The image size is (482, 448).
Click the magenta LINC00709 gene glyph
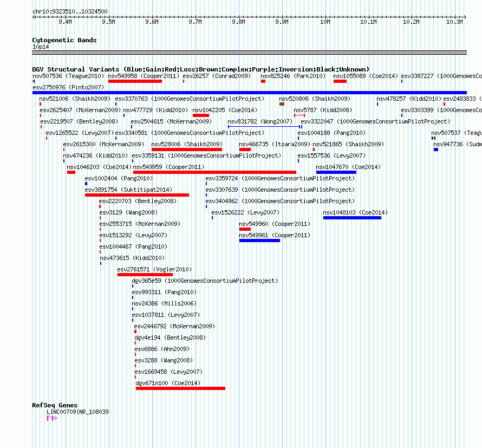[51, 418]
